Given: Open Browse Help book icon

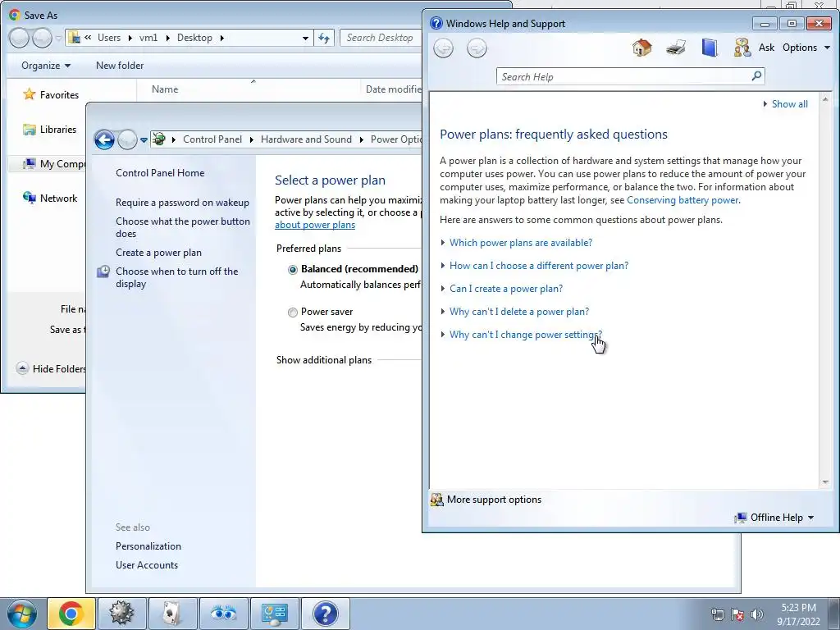Looking at the screenshot, I should pos(710,48).
